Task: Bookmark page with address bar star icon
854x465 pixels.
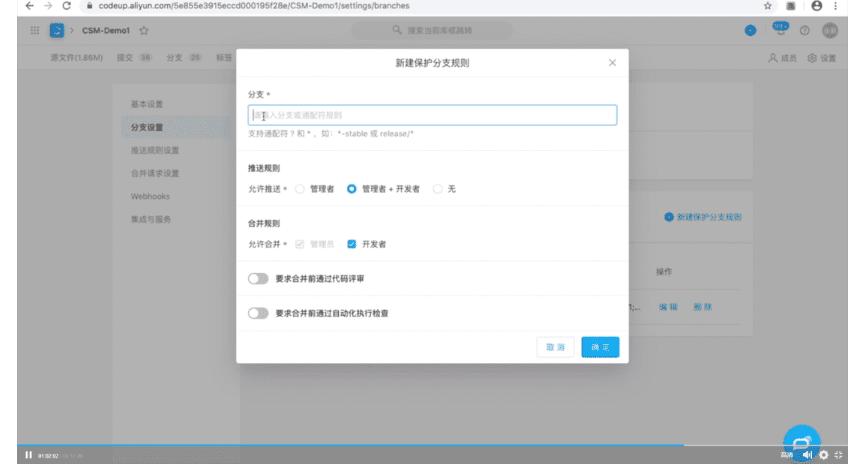Action: (x=767, y=5)
